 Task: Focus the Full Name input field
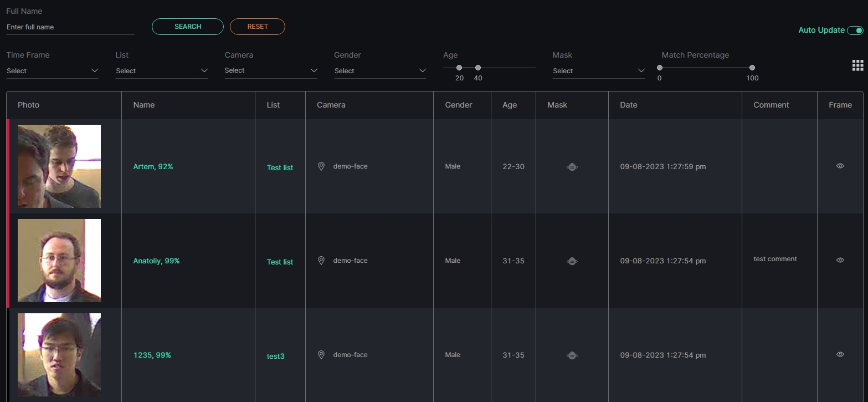pyautogui.click(x=70, y=27)
